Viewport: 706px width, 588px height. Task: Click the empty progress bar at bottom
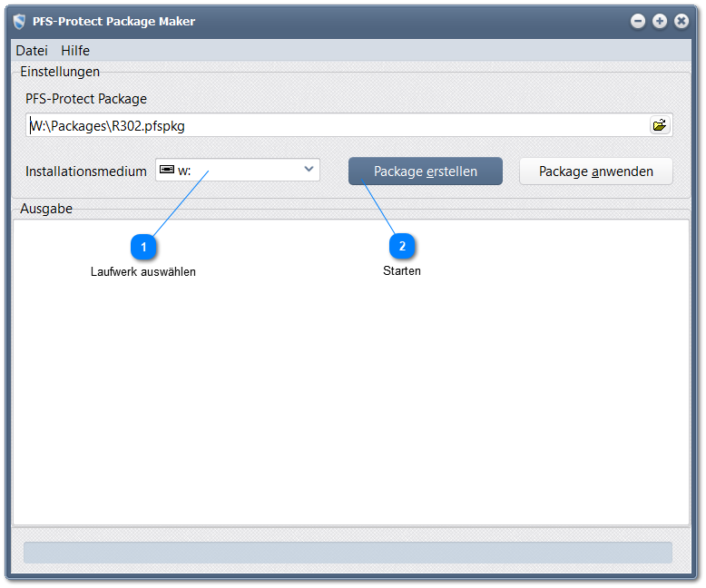(x=348, y=553)
